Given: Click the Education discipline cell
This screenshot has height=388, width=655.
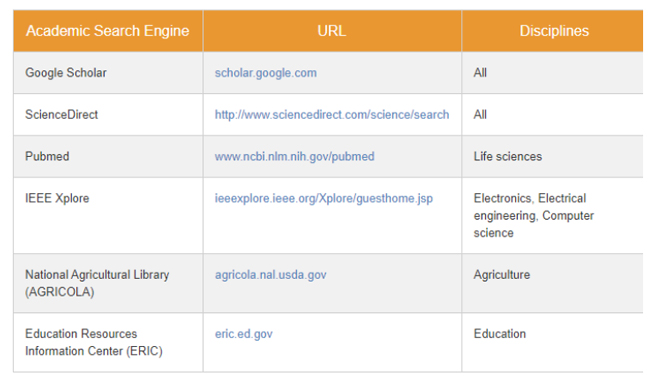Looking at the screenshot, I should point(552,342).
